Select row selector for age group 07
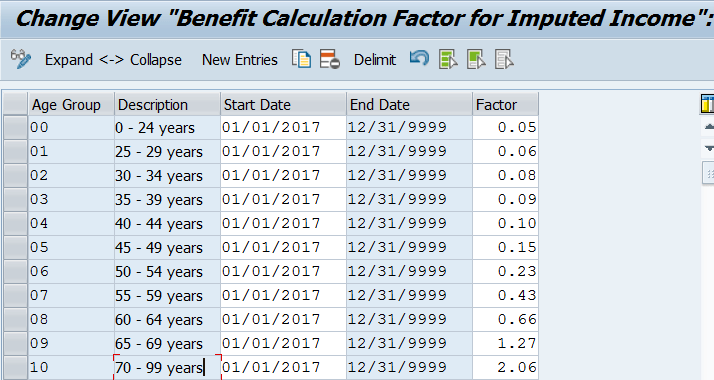The height and width of the screenshot is (380, 714). click(15, 295)
